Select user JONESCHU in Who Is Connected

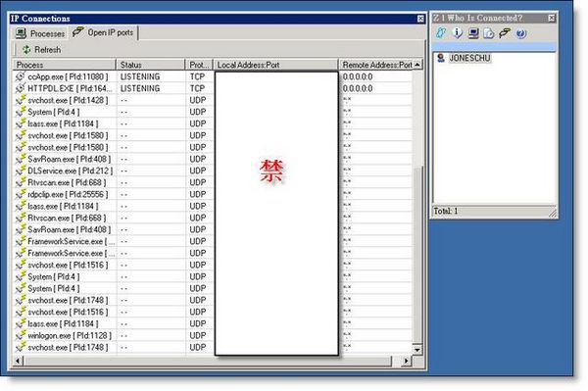pos(469,58)
